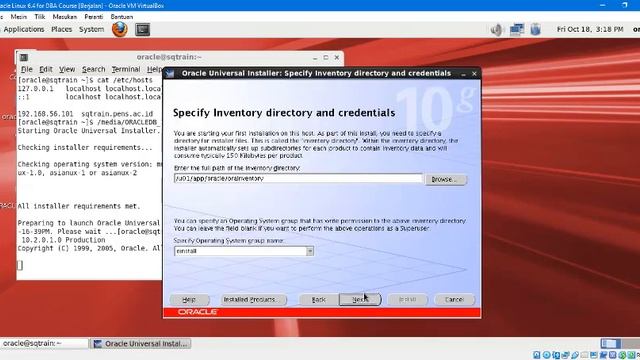Viewport: 640px width, 360px height.
Task: Proceed with the Next button
Action: [x=360, y=300]
